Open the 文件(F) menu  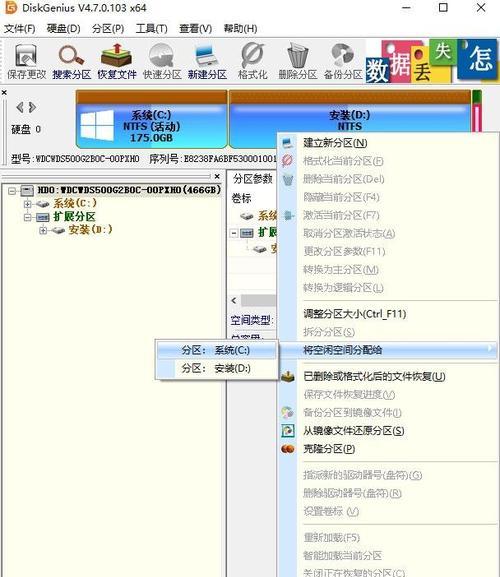(x=19, y=28)
